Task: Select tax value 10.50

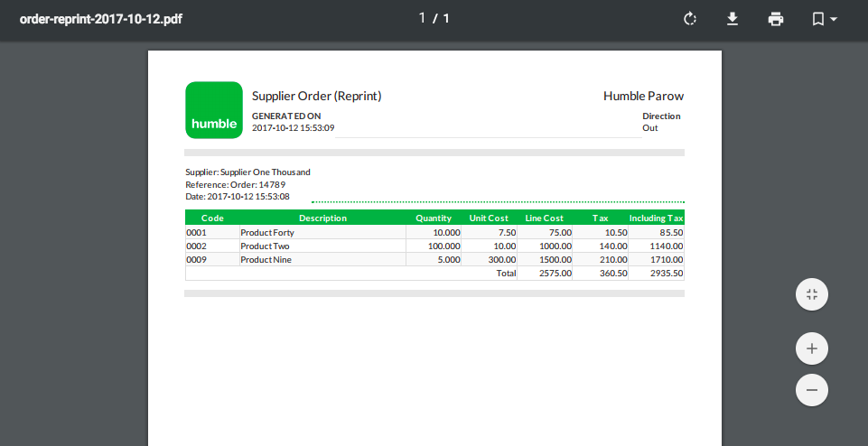Action: click(616, 232)
